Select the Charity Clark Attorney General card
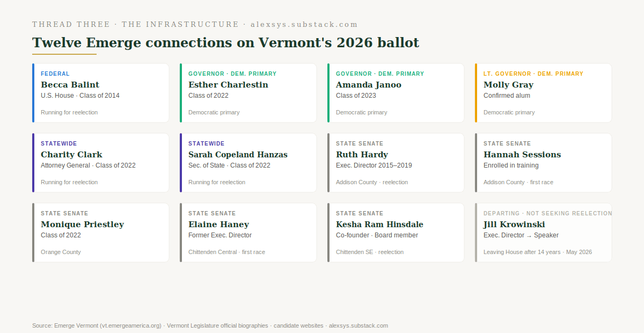Image resolution: width=644 pixels, height=333 pixels. [100, 163]
